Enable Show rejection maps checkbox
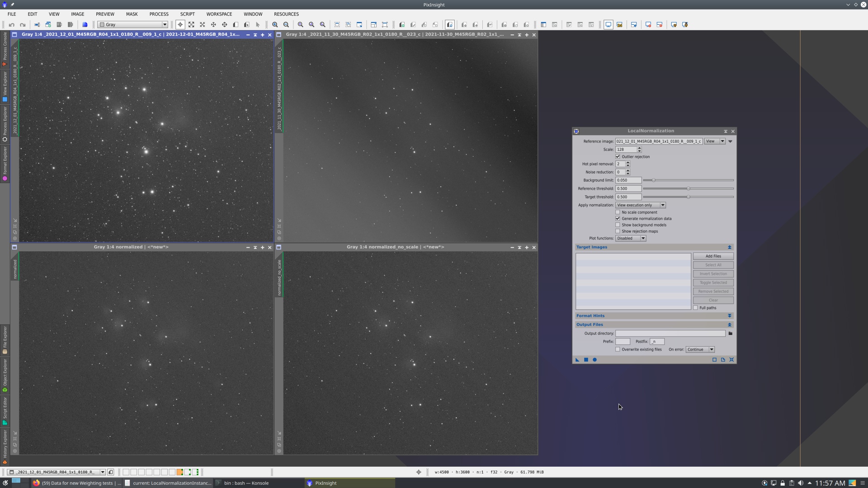The image size is (868, 488). pyautogui.click(x=618, y=231)
